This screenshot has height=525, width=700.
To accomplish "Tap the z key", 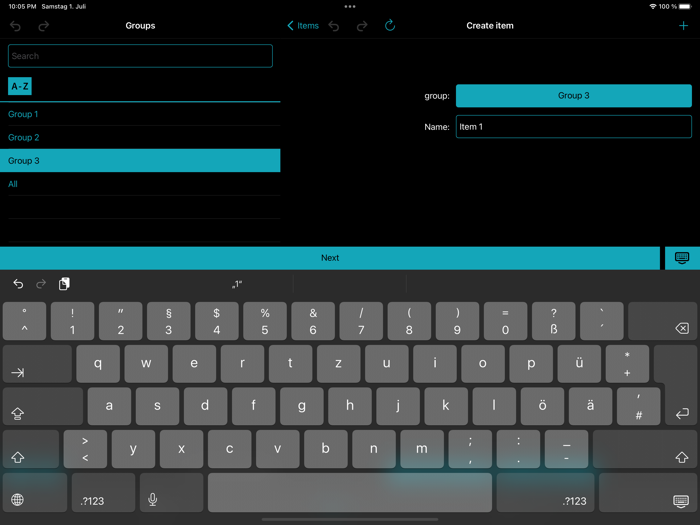I will click(x=338, y=364).
